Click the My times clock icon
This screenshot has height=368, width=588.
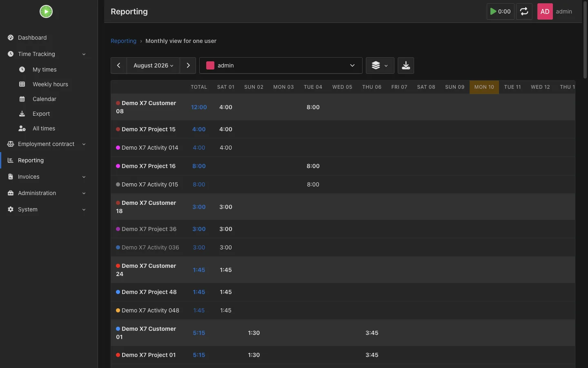coord(22,70)
